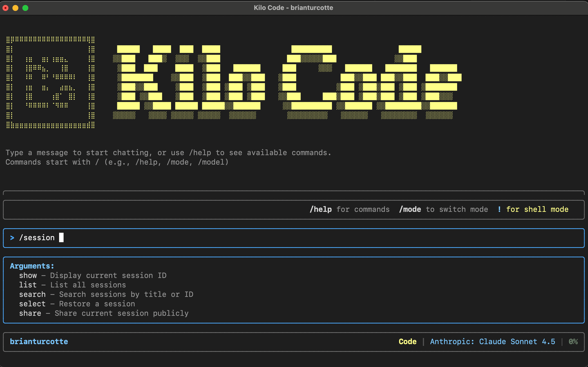This screenshot has width=588, height=367.
Task: Click the green fullscreen window button
Action: coord(25,8)
